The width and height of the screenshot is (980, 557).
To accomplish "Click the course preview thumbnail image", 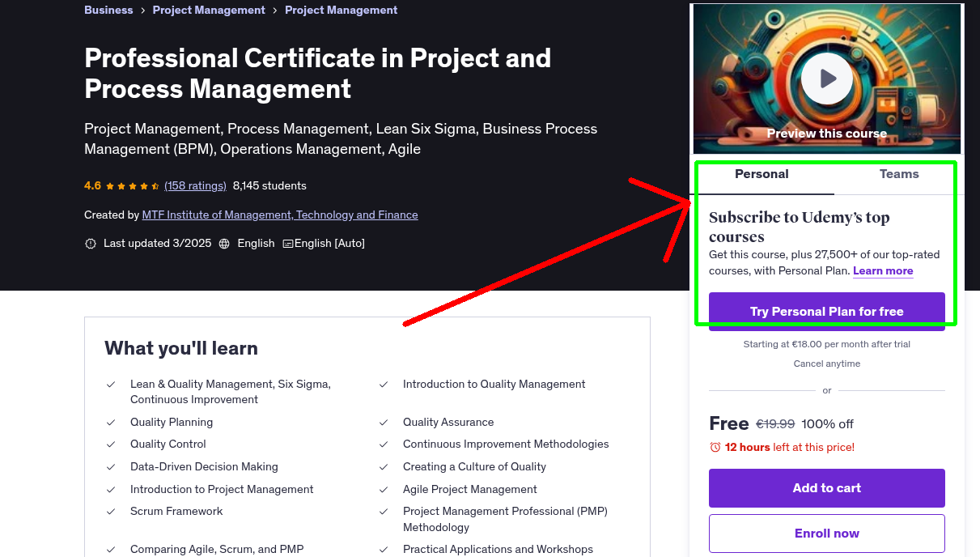I will tap(827, 79).
